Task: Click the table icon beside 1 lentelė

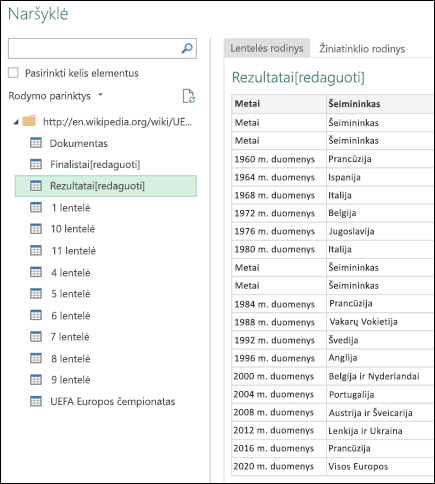Action: 36,208
